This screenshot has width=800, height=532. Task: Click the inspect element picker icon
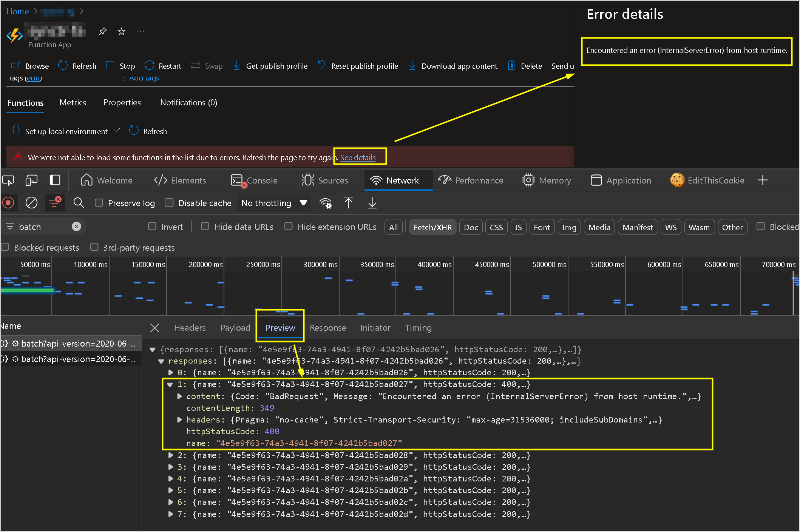tap(8, 180)
